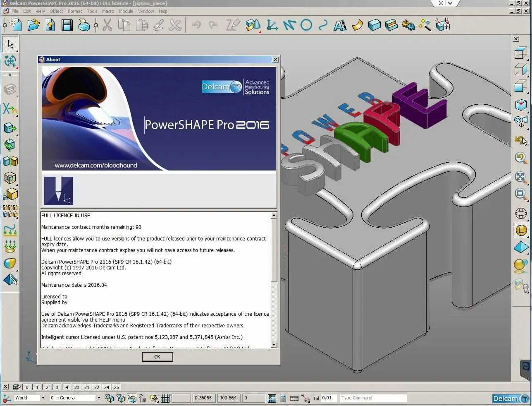Viewport: 532px width, 406px height.
Task: Open the Window menu
Action: (146, 11)
